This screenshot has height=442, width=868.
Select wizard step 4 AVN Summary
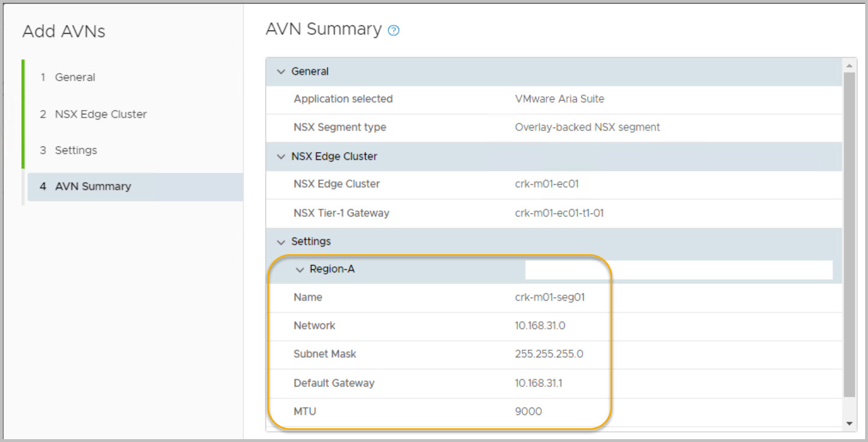[x=93, y=187]
